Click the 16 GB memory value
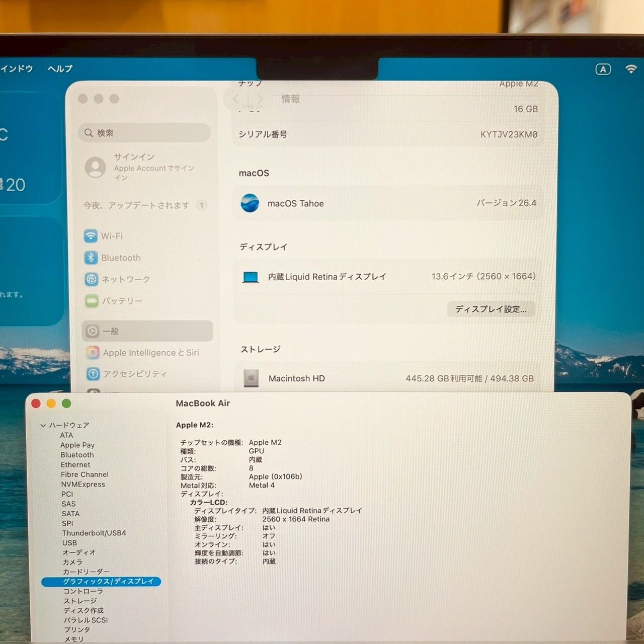The image size is (644, 644). click(526, 109)
